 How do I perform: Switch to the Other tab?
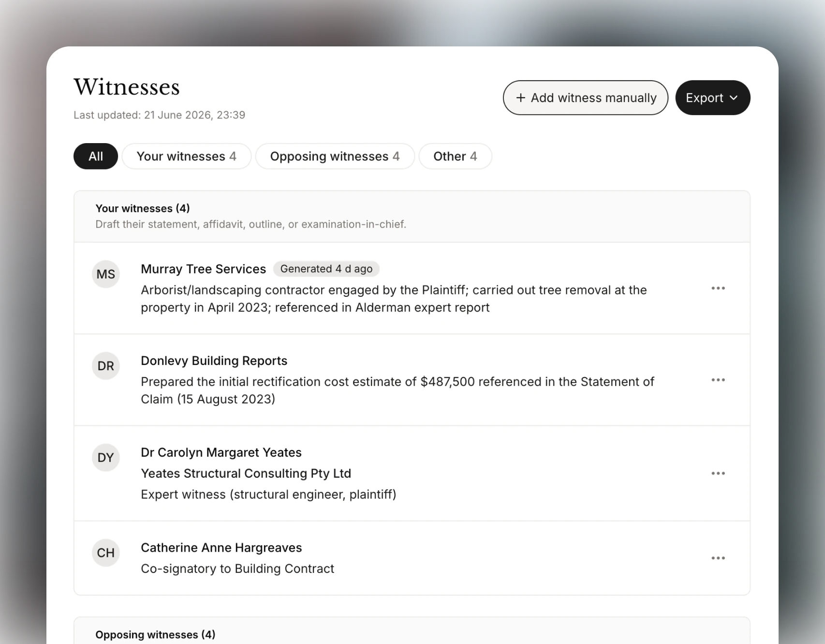(456, 156)
